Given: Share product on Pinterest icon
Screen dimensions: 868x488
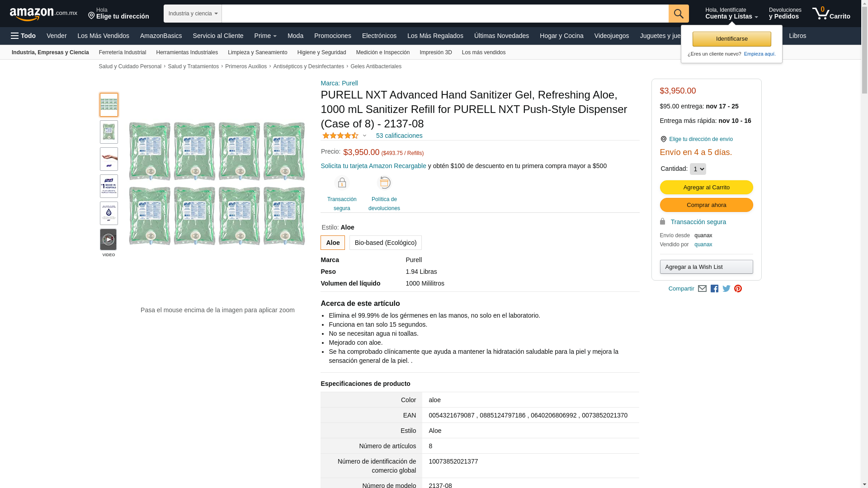Looking at the screenshot, I should pyautogui.click(x=738, y=289).
